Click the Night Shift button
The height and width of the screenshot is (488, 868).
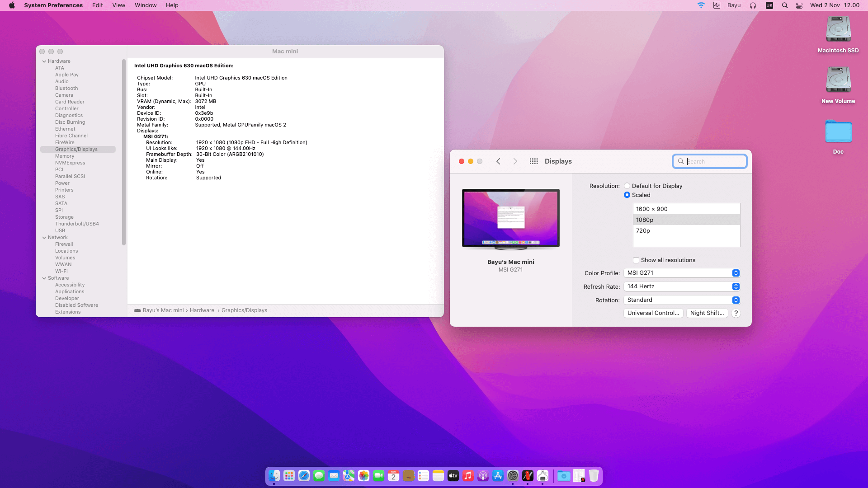click(707, 313)
